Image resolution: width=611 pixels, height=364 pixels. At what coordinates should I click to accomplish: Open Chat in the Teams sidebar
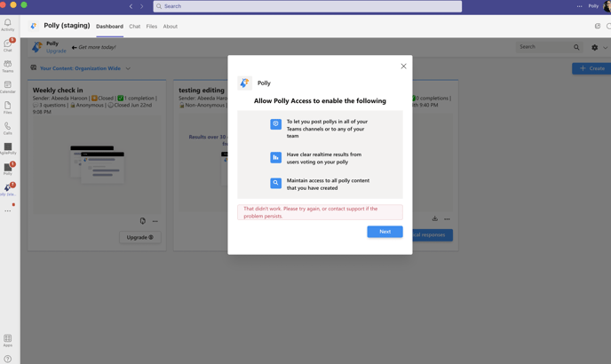[7, 45]
